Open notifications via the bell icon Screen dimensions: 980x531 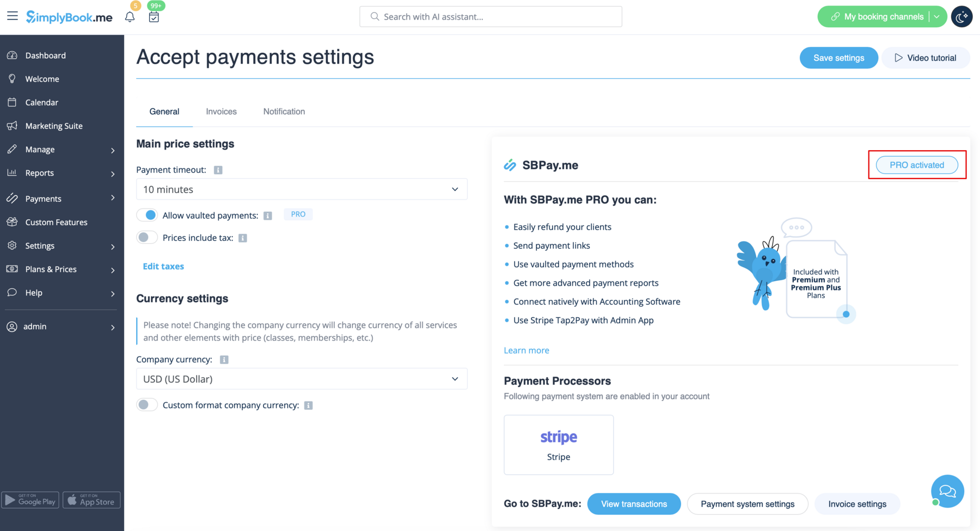pyautogui.click(x=130, y=17)
